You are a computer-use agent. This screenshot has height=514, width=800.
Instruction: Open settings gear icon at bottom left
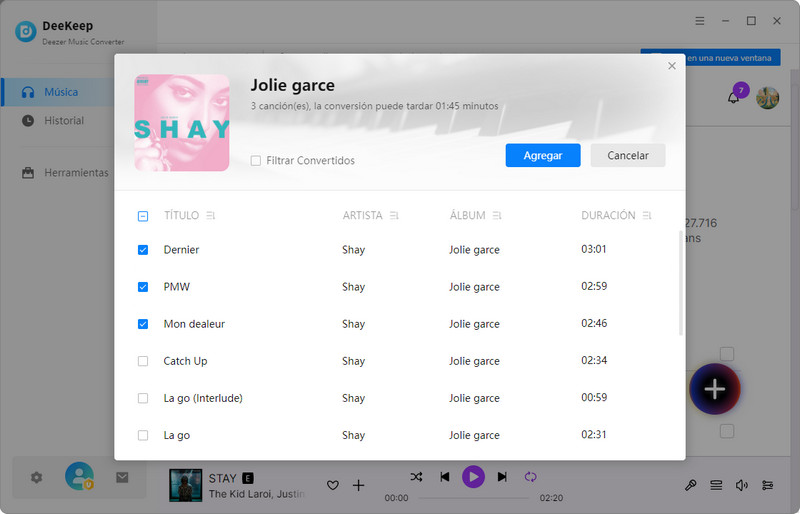pos(36,478)
